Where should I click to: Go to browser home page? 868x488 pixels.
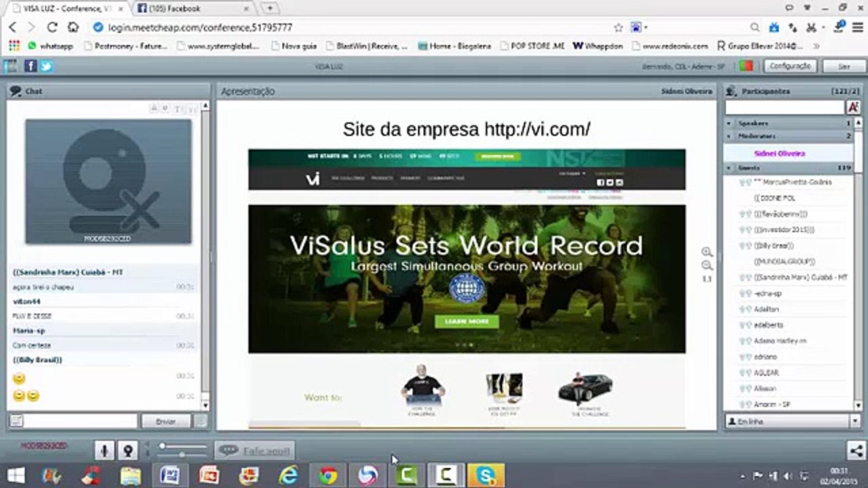tap(73, 27)
